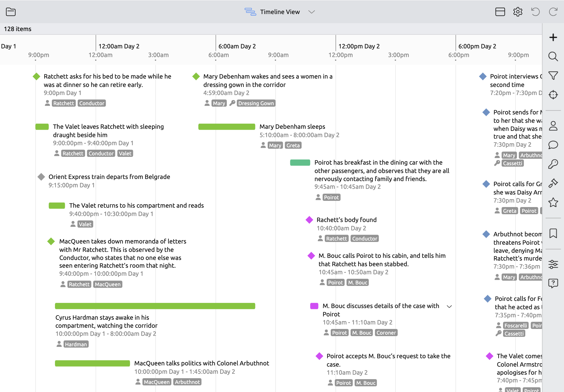Click '6:00pm Day 2' ruler label

click(477, 46)
